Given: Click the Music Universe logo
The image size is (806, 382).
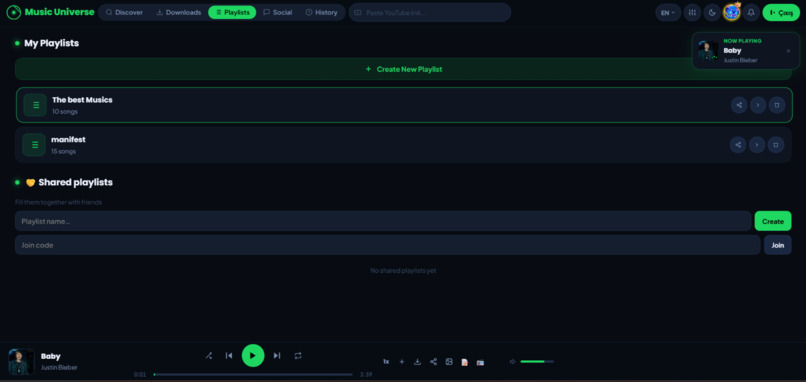Looking at the screenshot, I should [x=50, y=12].
